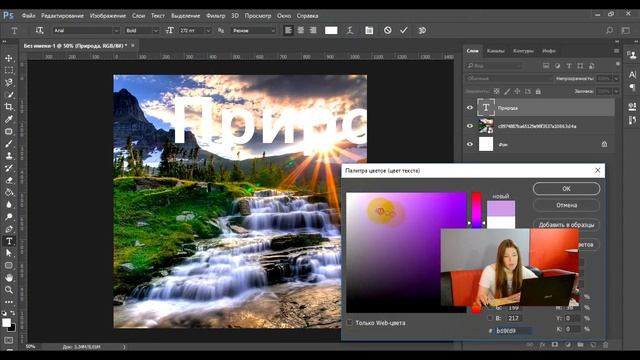This screenshot has width=640, height=360.
Task: Cancel current text edits
Action: tap(388, 30)
